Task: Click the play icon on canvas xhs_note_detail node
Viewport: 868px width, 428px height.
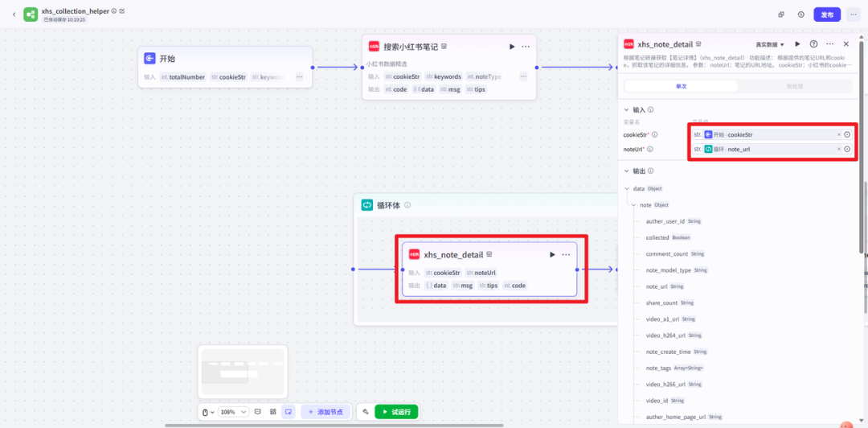Action: click(x=552, y=255)
